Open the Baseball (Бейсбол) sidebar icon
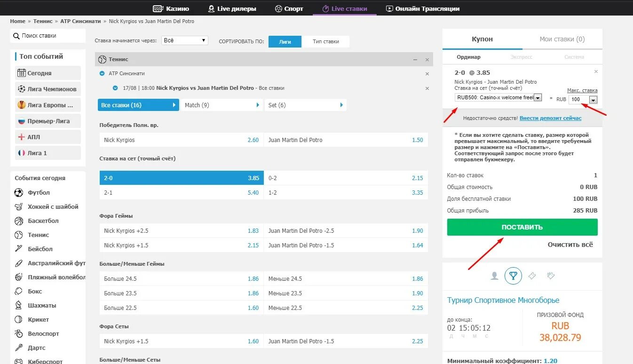The height and width of the screenshot is (364, 633). point(19,249)
